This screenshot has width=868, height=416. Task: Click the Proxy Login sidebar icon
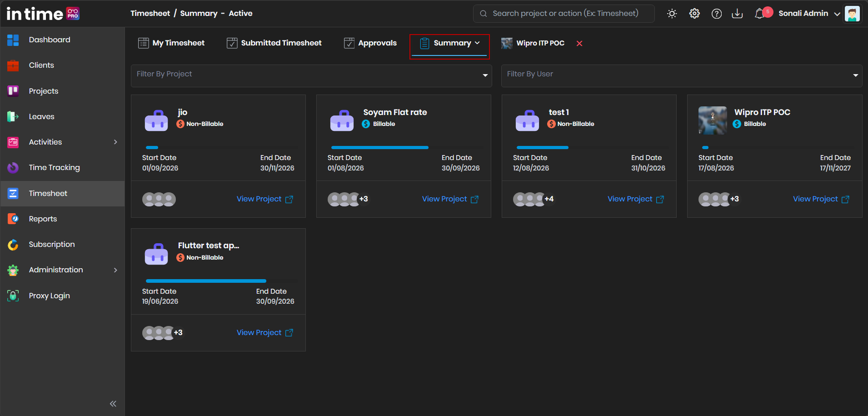(x=13, y=296)
